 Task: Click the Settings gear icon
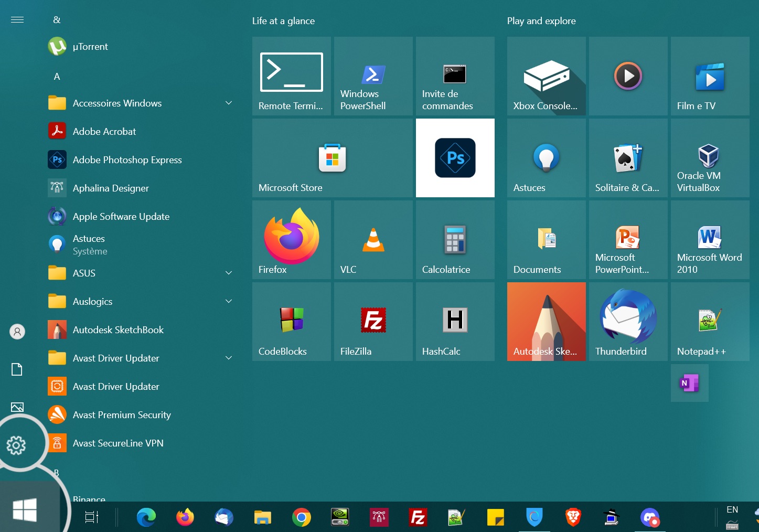tap(16, 445)
